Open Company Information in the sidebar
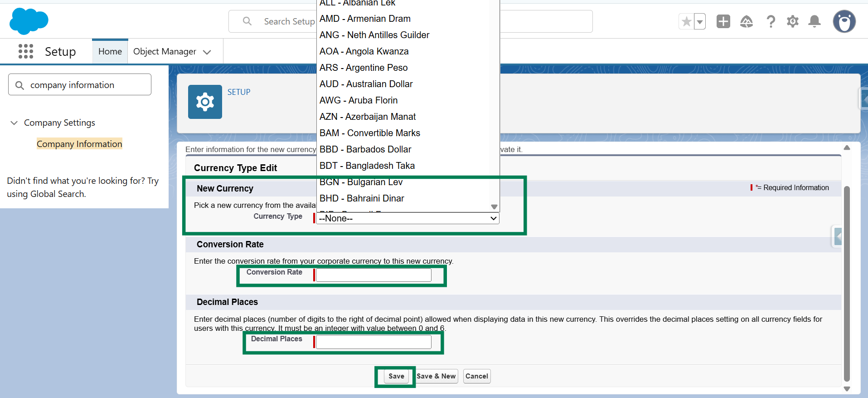The width and height of the screenshot is (868, 398). point(79,144)
